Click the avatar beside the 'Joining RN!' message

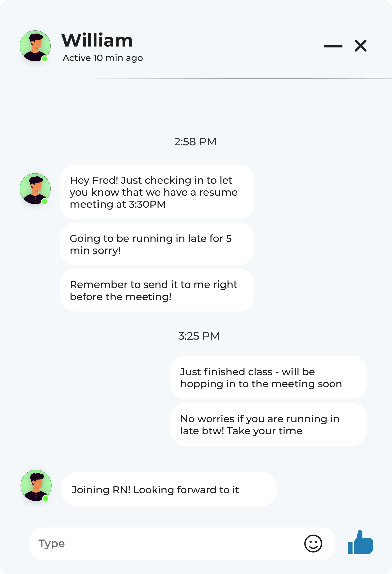pyautogui.click(x=36, y=486)
